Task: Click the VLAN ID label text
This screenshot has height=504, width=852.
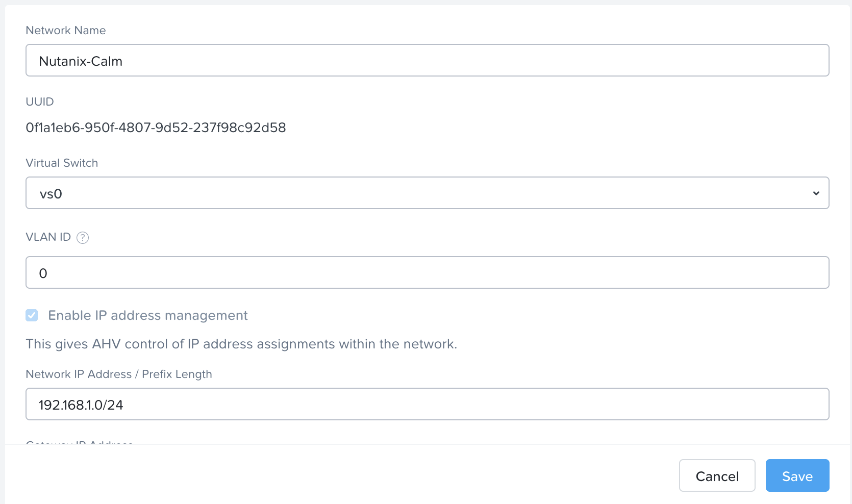Action: (x=48, y=237)
